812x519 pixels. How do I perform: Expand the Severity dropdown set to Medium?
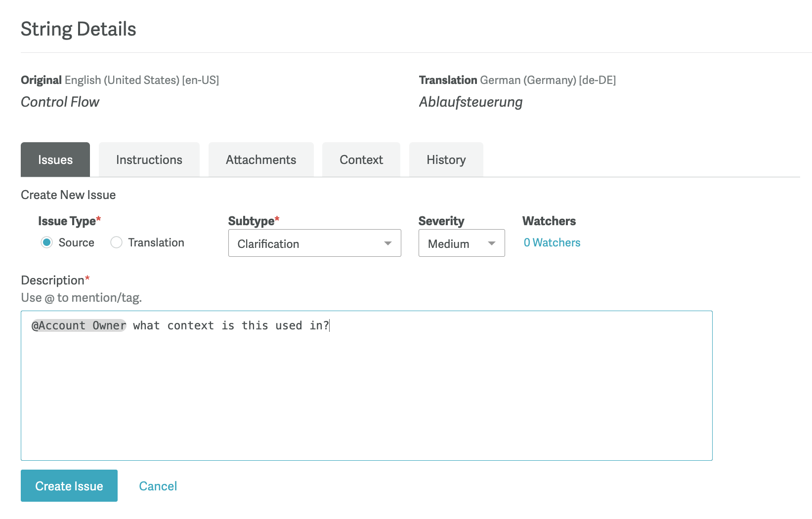click(x=461, y=243)
